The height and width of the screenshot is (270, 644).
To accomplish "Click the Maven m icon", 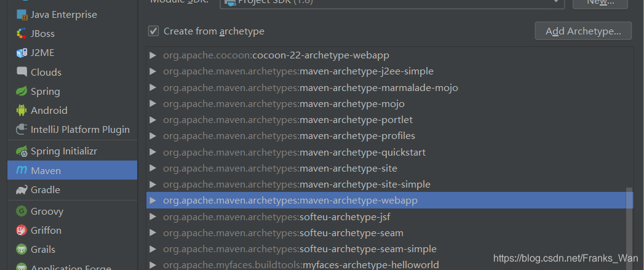I will point(22,170).
